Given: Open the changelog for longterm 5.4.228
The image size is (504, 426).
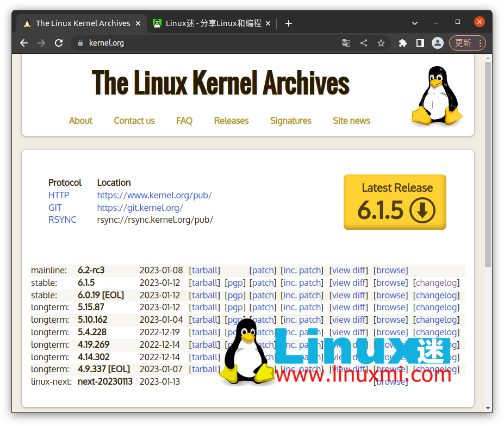Looking at the screenshot, I should [437, 333].
